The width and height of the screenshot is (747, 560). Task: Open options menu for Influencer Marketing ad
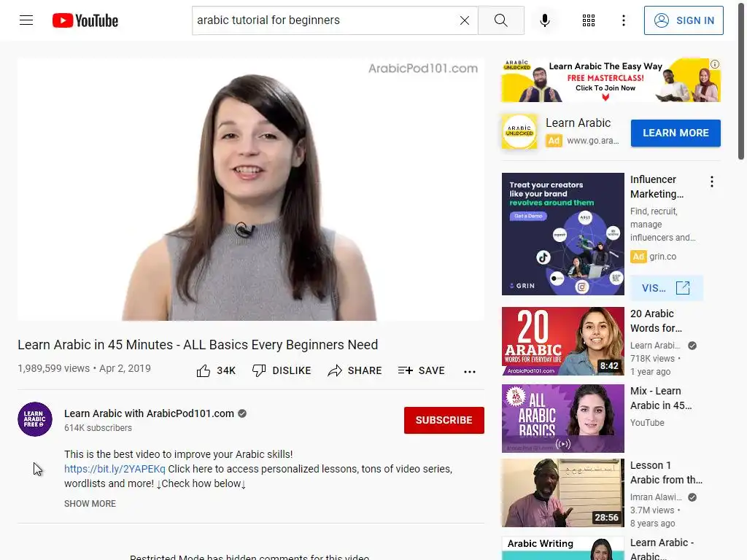pyautogui.click(x=712, y=182)
